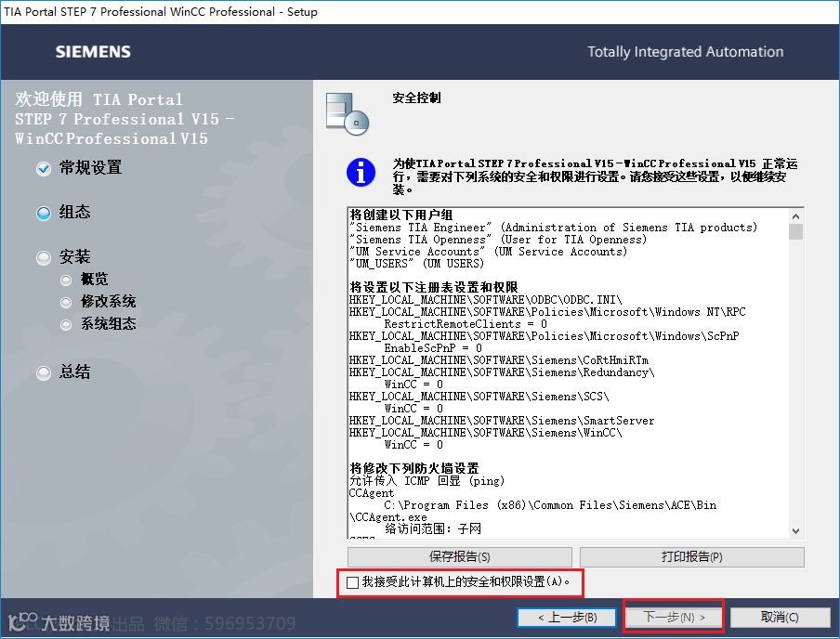This screenshot has height=639, width=840.
Task: Click the scrollbar up arrow in report box
Action: (795, 216)
